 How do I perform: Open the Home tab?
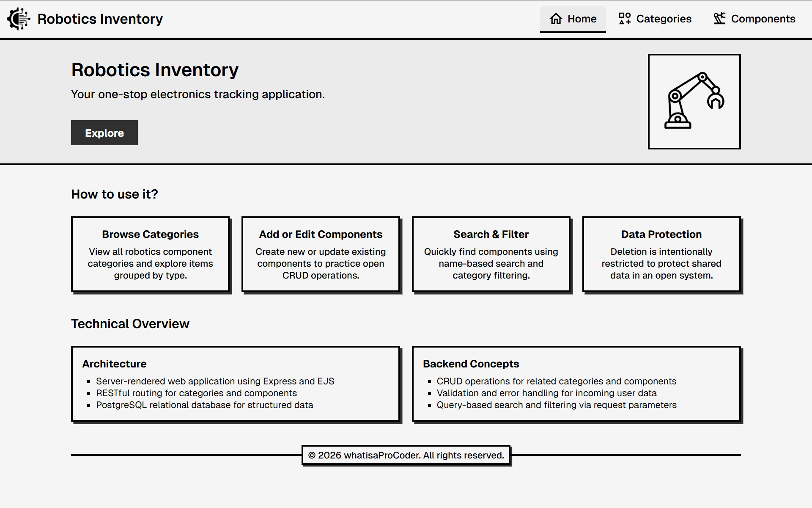coord(573,19)
